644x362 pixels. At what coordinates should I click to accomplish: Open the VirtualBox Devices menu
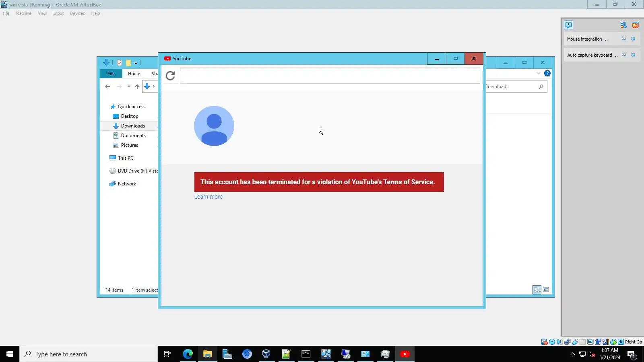(x=77, y=13)
